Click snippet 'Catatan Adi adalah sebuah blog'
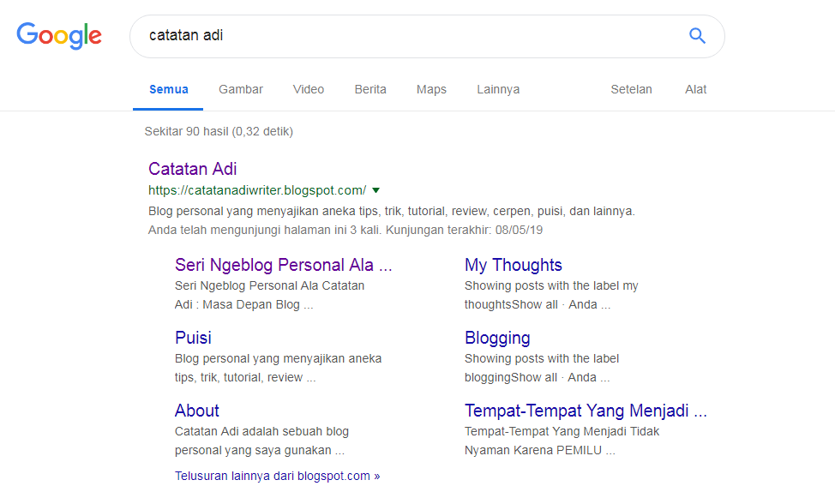835x504 pixels. coord(261,432)
